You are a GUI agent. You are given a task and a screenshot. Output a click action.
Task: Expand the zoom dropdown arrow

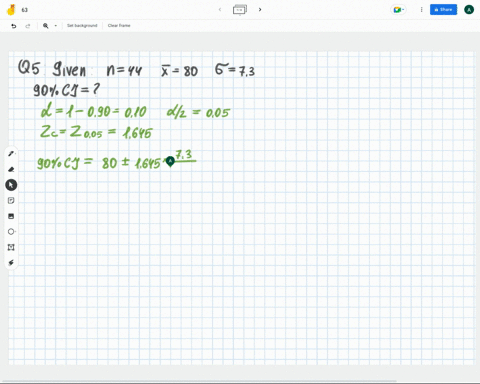(x=56, y=26)
